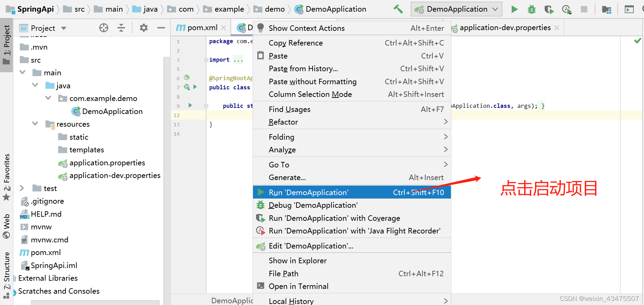Click the Debug bug icon in toolbar
Viewport: 644px width, 305px height.
coord(531,9)
